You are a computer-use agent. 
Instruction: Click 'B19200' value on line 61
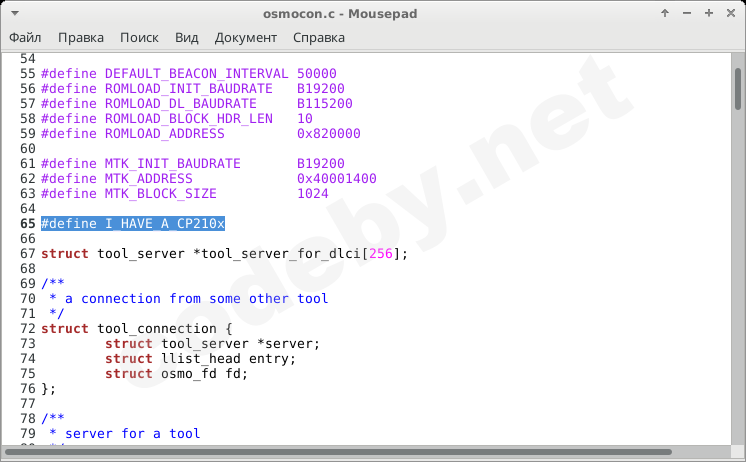pyautogui.click(x=321, y=164)
